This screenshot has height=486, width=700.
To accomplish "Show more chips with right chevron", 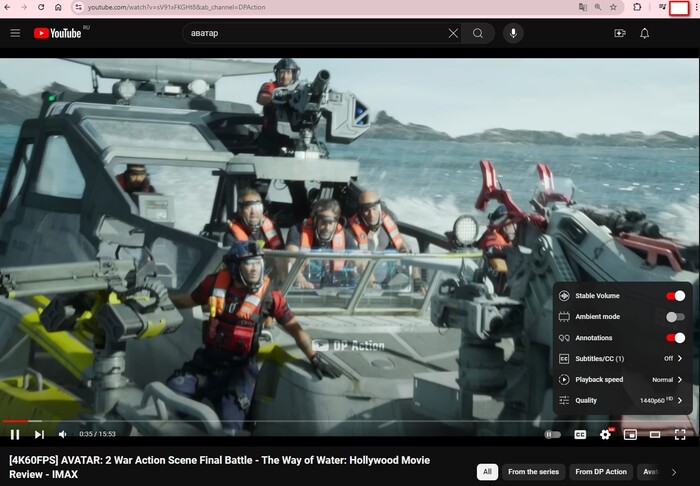I will coord(674,472).
